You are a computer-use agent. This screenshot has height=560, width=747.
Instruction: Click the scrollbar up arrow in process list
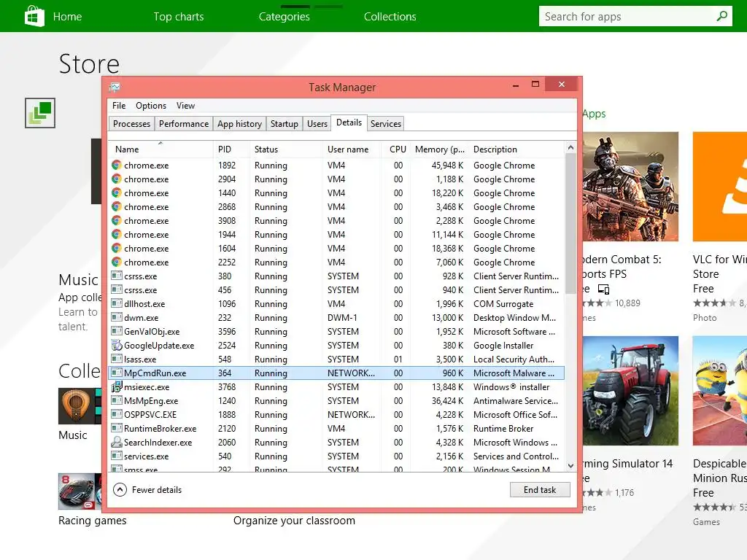click(x=570, y=148)
